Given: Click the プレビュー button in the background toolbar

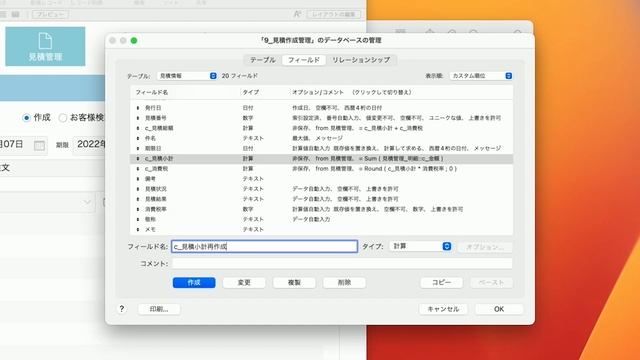Looking at the screenshot, I should [x=50, y=14].
